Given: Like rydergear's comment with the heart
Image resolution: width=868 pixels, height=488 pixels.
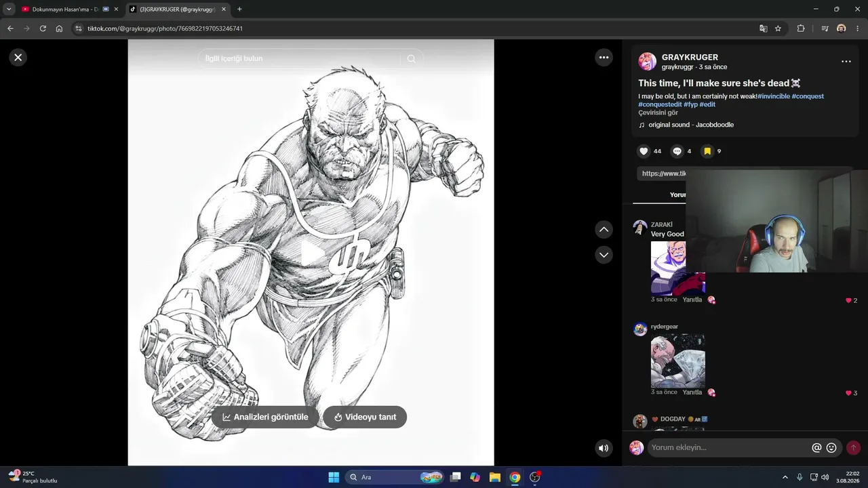Looking at the screenshot, I should click(848, 393).
